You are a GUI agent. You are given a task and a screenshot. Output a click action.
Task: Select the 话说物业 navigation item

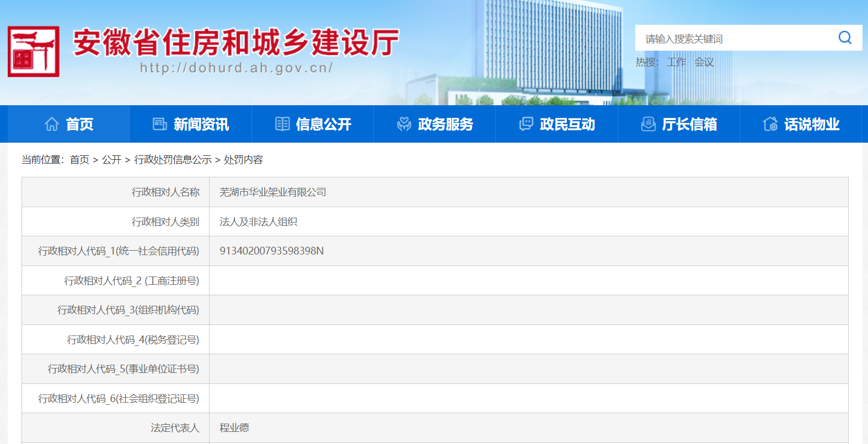coord(801,124)
